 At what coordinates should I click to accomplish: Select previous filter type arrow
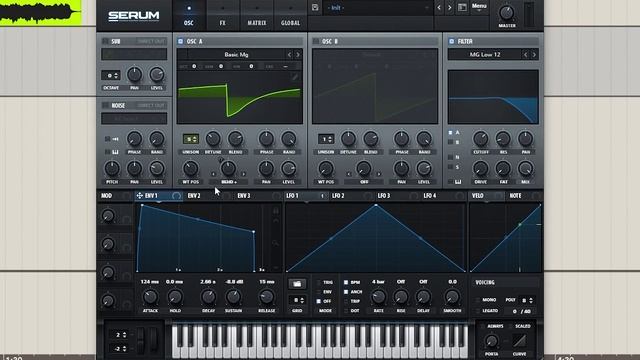(525, 55)
